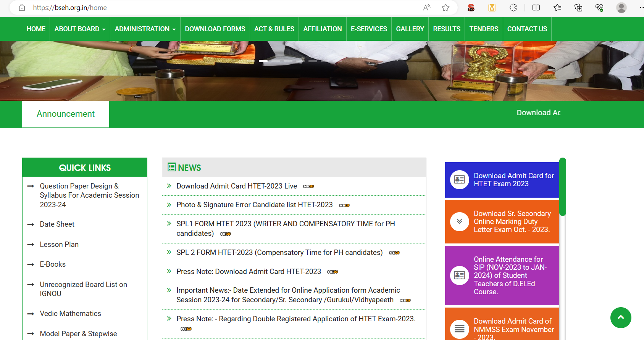Viewport: 644px width, 340px height.
Task: Click arrow icon beside Date Sheet
Action: click(x=31, y=225)
